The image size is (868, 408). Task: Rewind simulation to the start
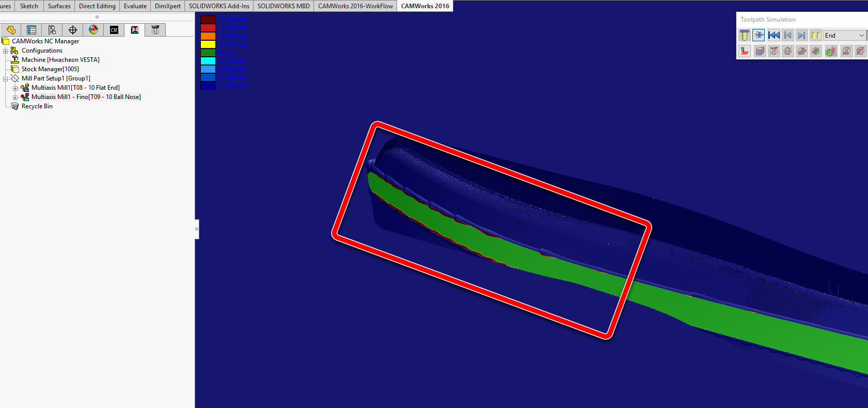point(774,35)
